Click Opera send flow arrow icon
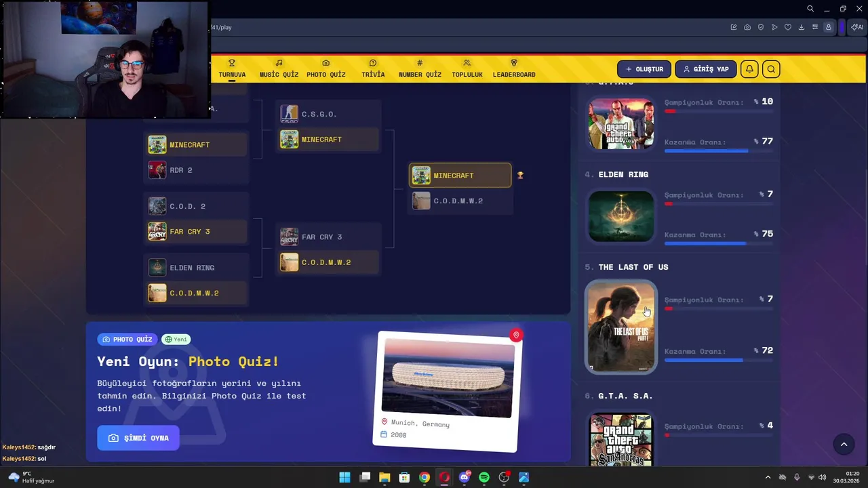868x488 pixels. (x=774, y=27)
